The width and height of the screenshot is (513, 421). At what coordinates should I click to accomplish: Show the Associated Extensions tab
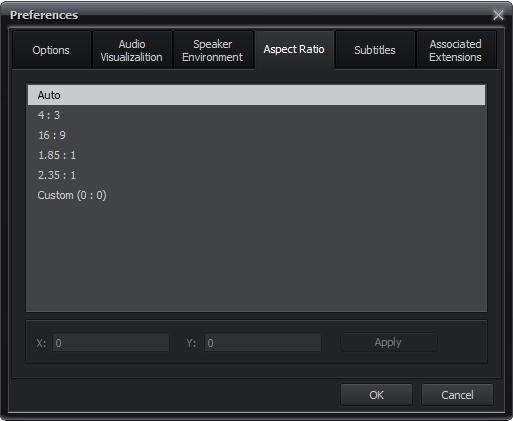(x=456, y=50)
